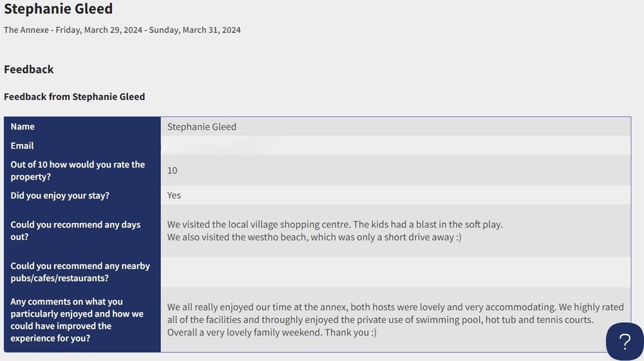
Task: Open the help question mark button
Action: point(624,342)
